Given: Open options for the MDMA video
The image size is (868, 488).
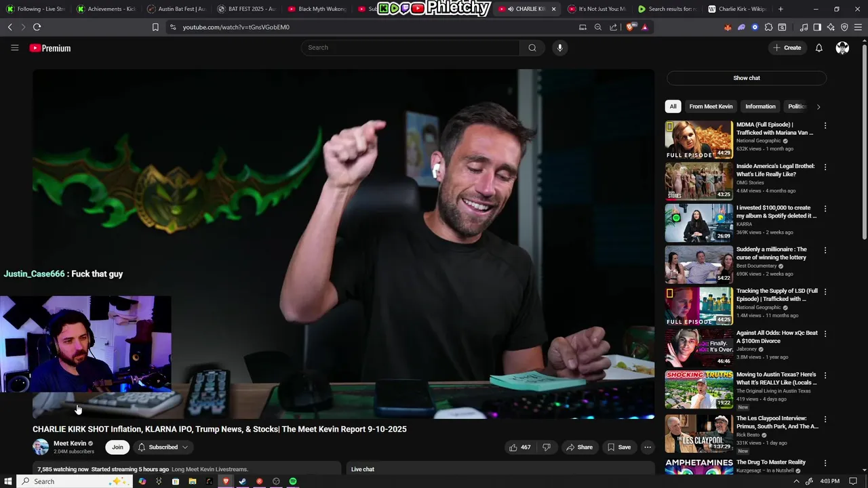Looking at the screenshot, I should click(x=825, y=125).
